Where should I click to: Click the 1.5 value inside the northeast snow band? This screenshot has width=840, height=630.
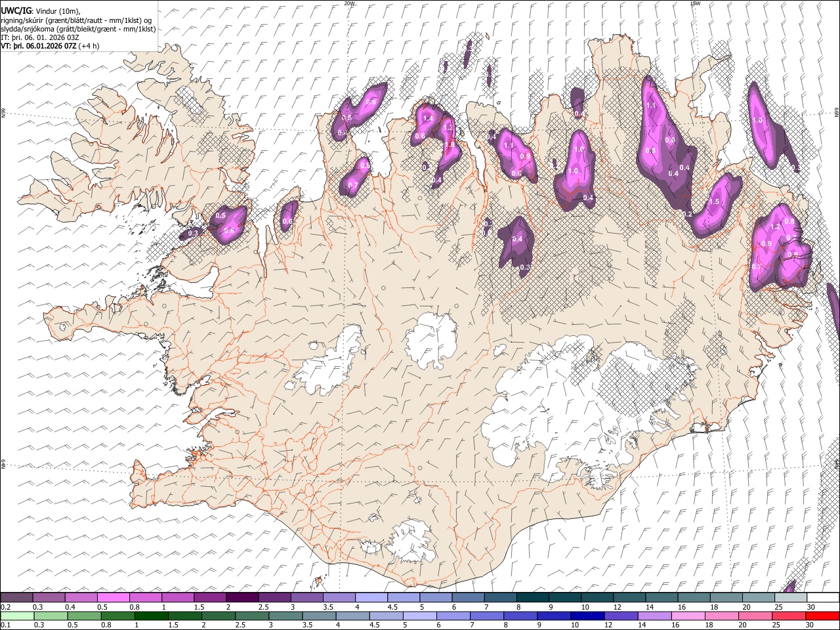[715, 202]
